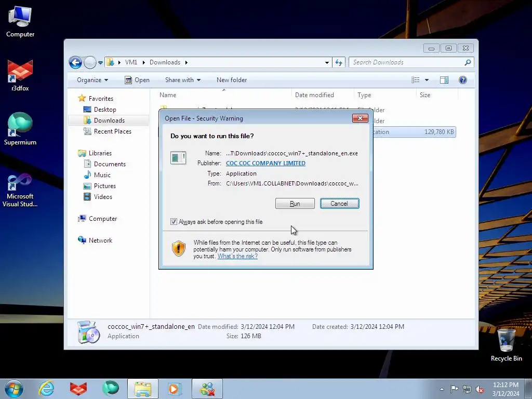Select Favorites in navigation pane

(x=101, y=99)
